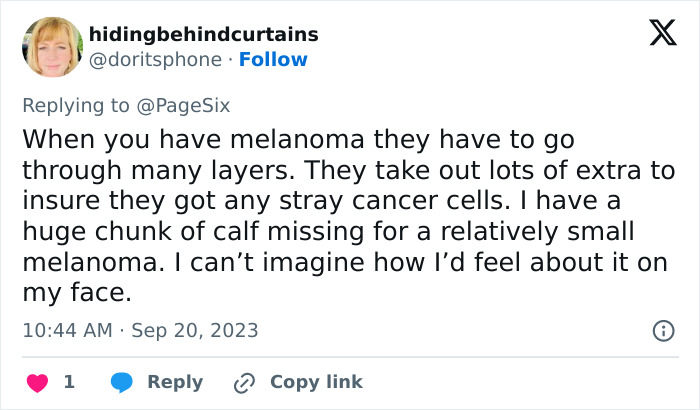Screen dimensions: 700x410
Task: Follow the user via the Follow link
Action: [273, 59]
